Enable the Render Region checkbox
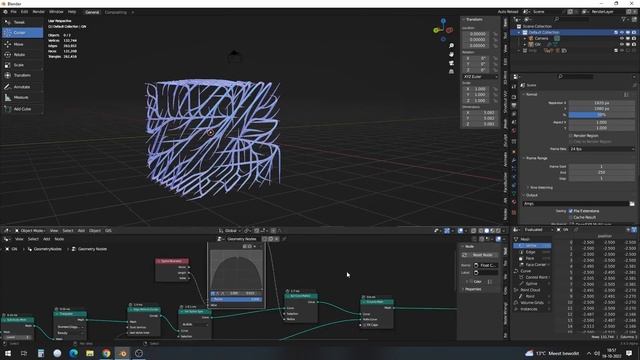 click(x=571, y=136)
